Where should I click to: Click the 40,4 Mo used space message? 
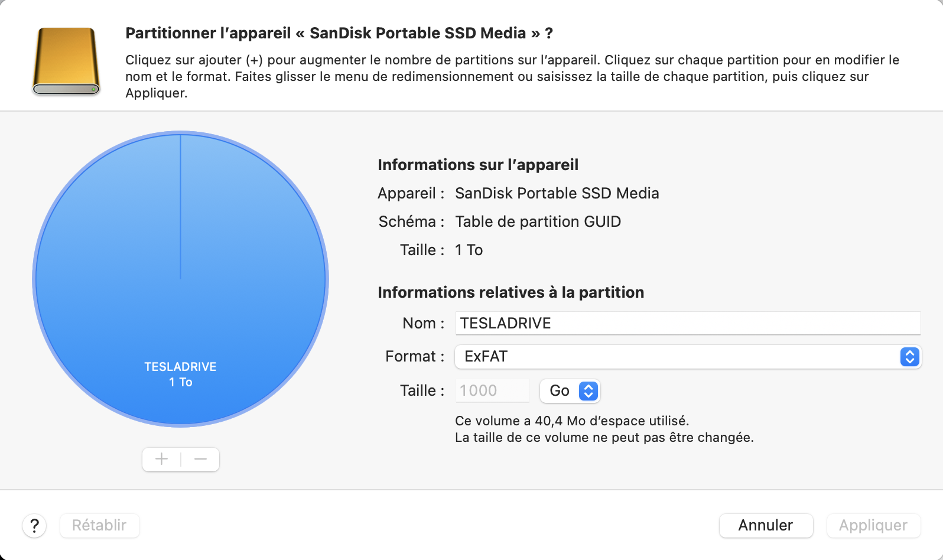coord(571,421)
